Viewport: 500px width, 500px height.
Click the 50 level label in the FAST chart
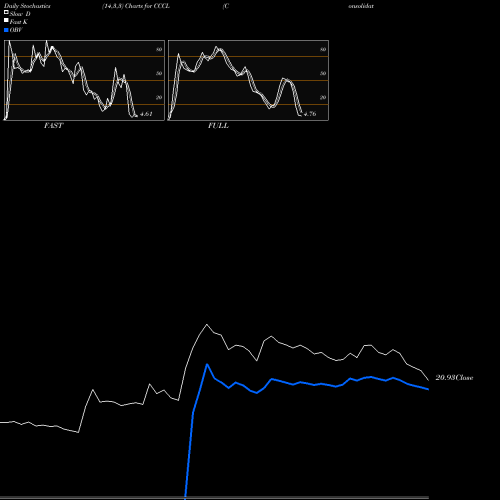pyautogui.click(x=159, y=73)
